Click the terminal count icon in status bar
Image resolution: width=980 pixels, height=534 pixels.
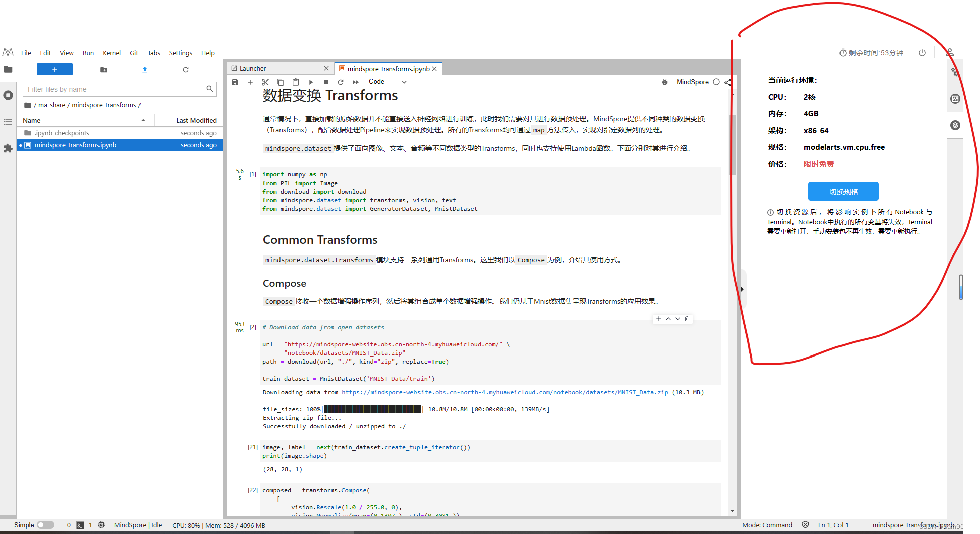(x=80, y=525)
